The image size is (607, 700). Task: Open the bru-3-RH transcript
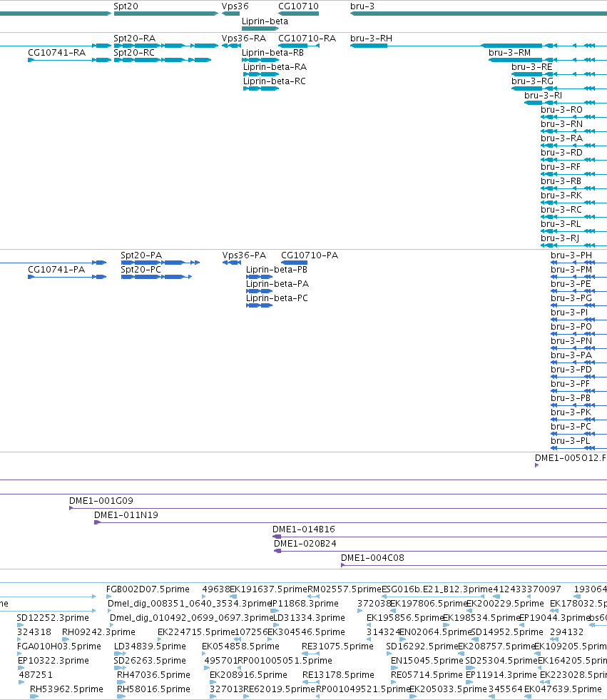click(x=372, y=39)
